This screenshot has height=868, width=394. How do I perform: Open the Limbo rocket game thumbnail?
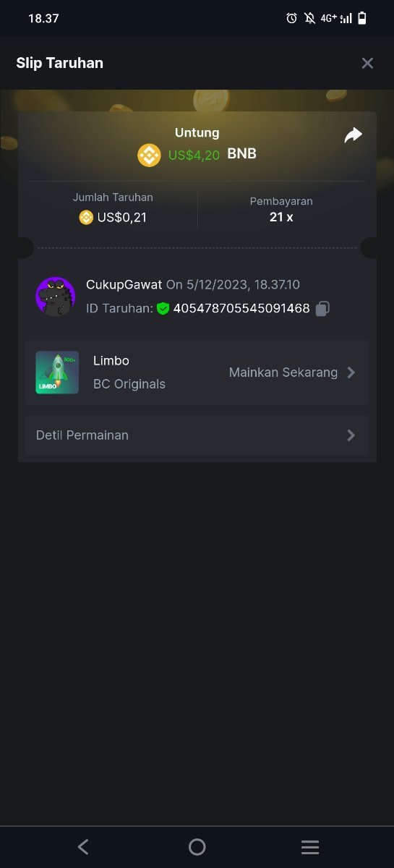click(57, 373)
